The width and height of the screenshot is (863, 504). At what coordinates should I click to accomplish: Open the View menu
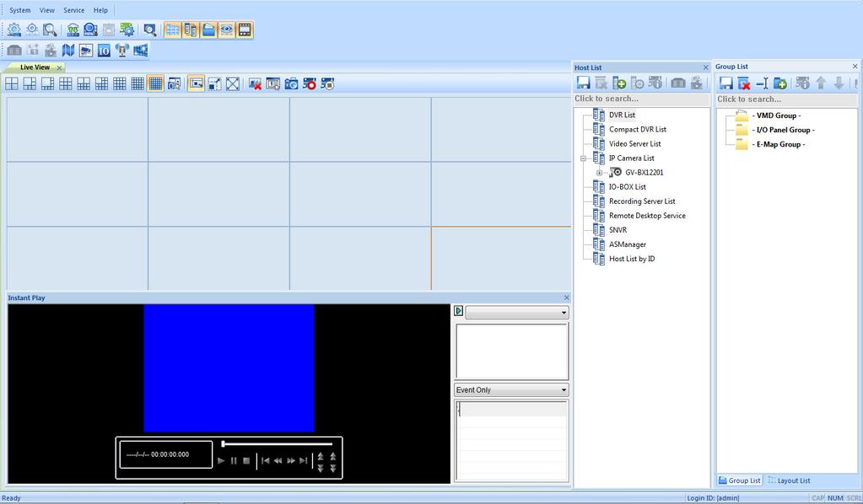pyautogui.click(x=46, y=10)
